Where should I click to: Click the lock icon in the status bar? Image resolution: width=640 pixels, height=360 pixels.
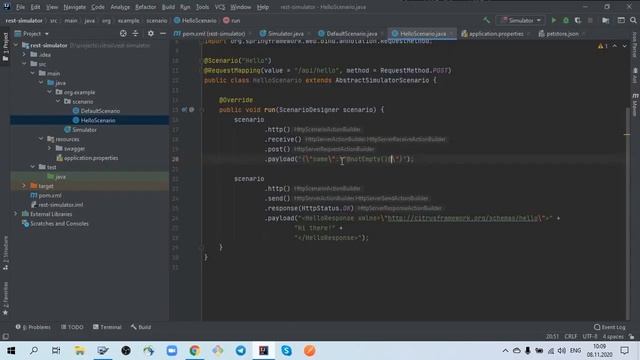click(632, 337)
